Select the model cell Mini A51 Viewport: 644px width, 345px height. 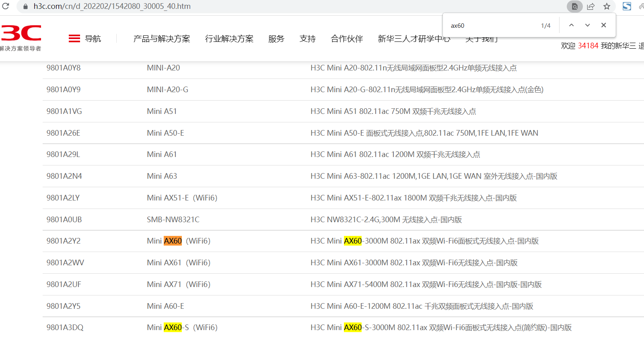(x=162, y=112)
